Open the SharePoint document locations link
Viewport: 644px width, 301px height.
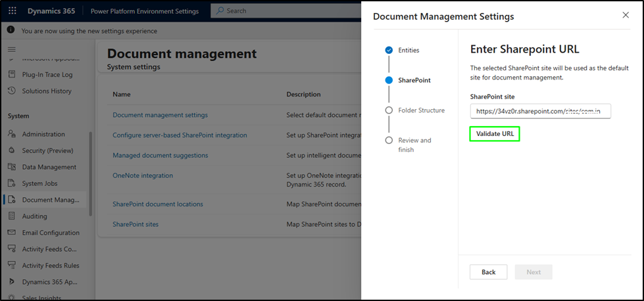(x=157, y=204)
